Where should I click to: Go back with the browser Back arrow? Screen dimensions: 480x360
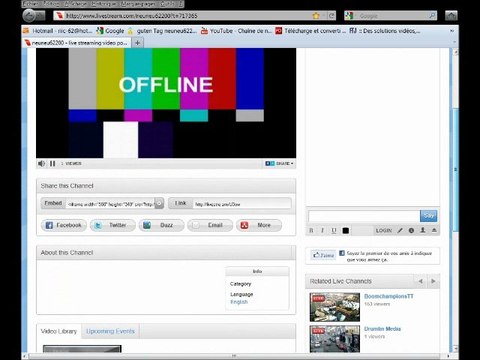(x=30, y=15)
